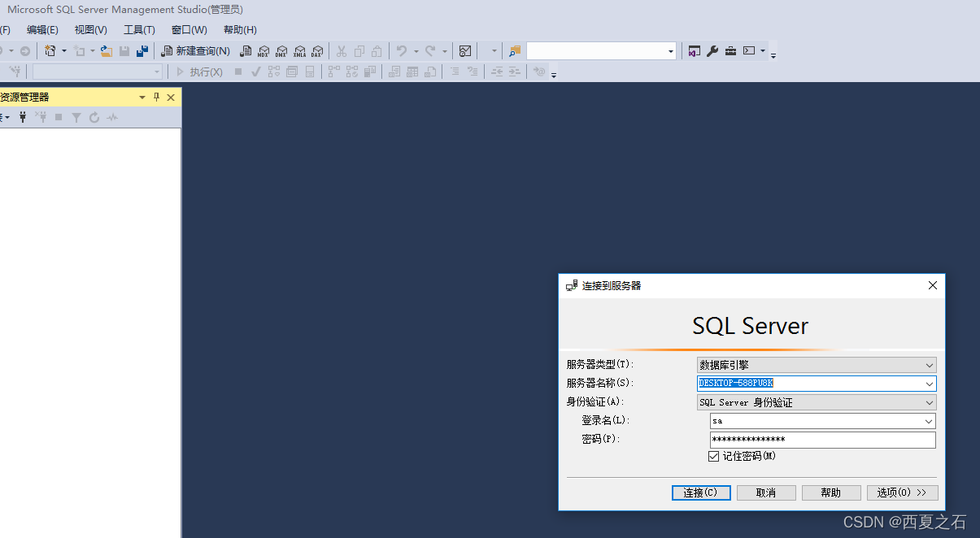Image resolution: width=980 pixels, height=538 pixels.
Task: Click the Redo arrow icon
Action: click(x=431, y=50)
